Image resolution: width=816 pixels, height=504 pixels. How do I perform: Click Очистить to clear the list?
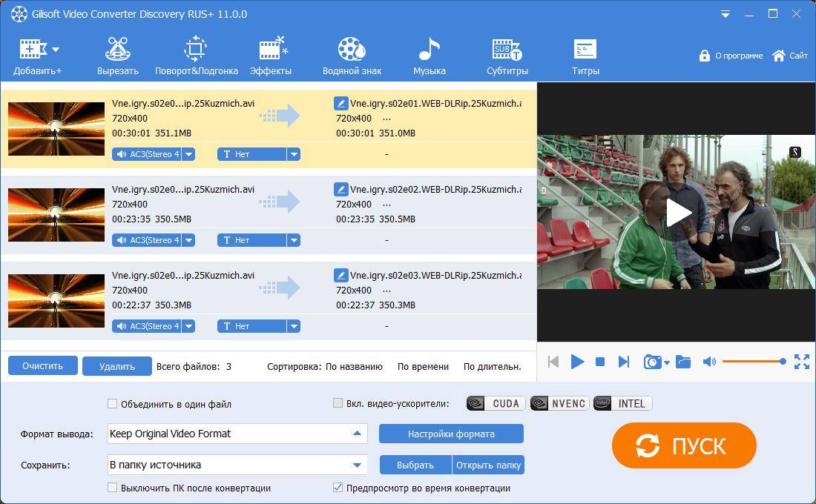(x=43, y=365)
